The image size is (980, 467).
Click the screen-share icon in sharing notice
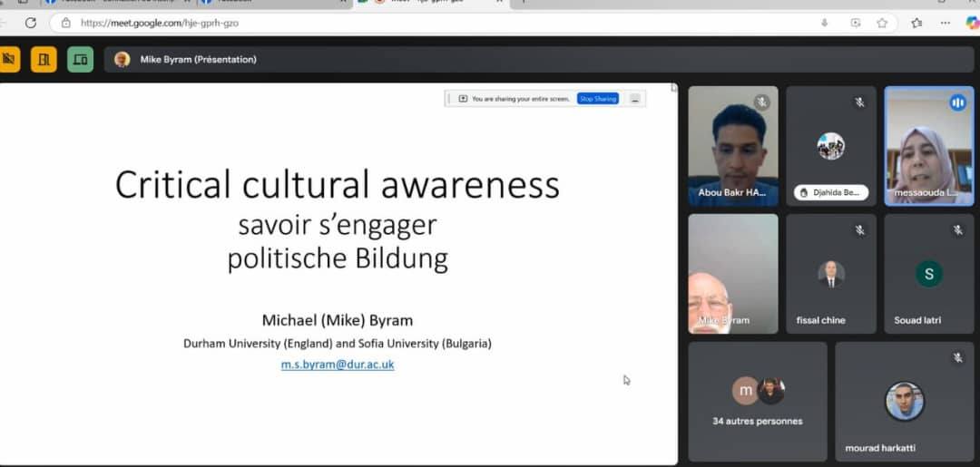[463, 99]
